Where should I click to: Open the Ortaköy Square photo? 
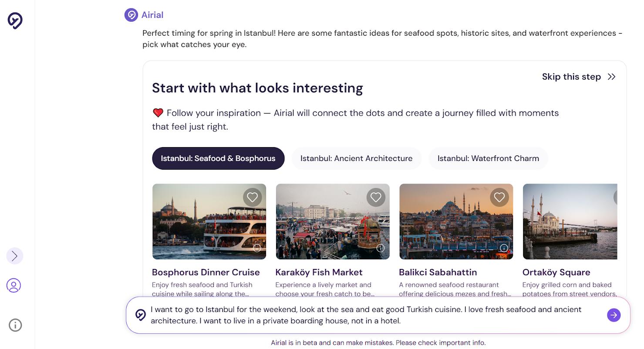pyautogui.click(x=570, y=221)
